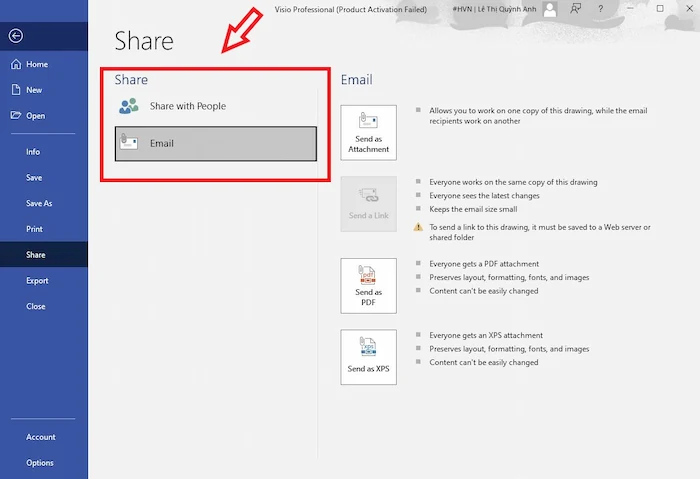Click 'Keeps the email size small' text
Screen dimensions: 700x479
point(473,209)
